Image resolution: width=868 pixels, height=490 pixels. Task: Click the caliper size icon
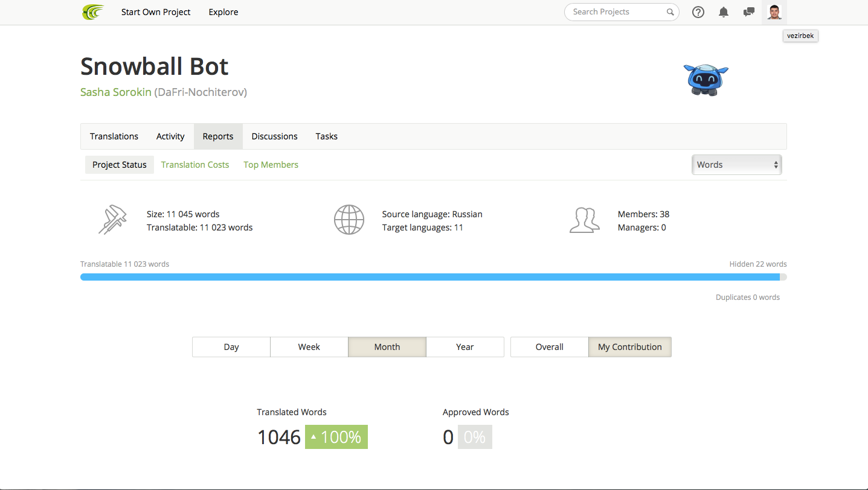click(x=112, y=220)
